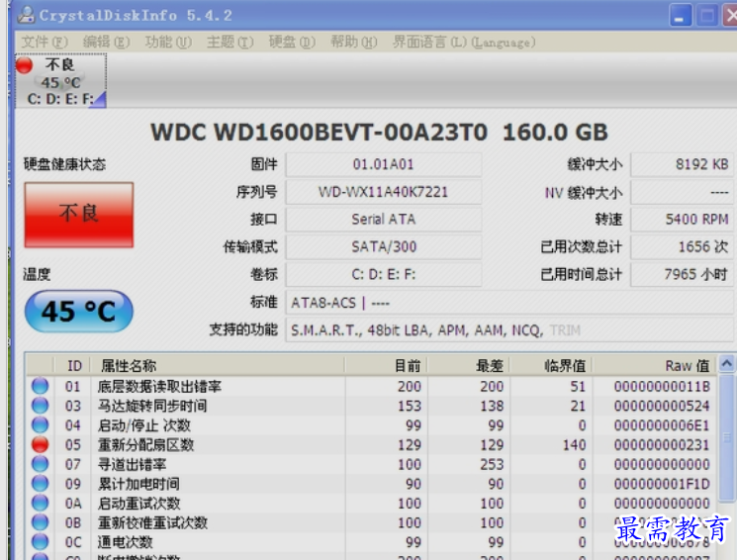Click the attribute list scrollbar thumb

pyautogui.click(x=727, y=437)
